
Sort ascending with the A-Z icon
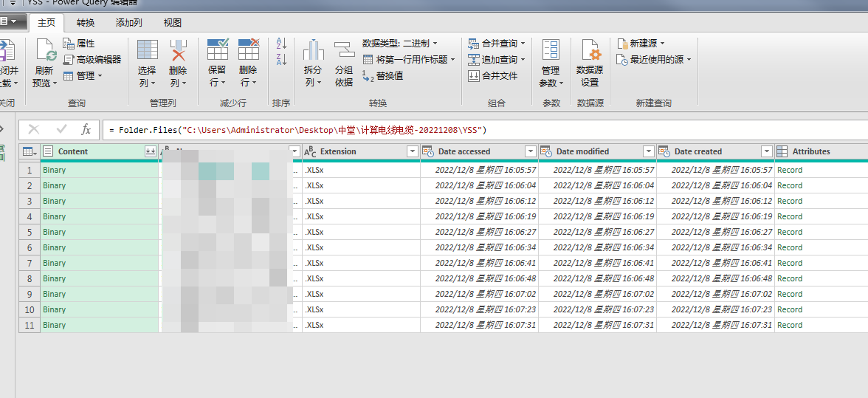[281, 43]
